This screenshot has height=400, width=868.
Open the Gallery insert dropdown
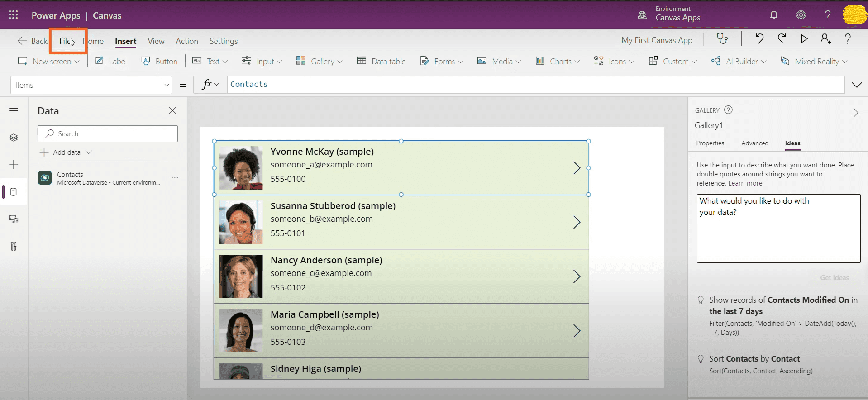click(x=319, y=62)
